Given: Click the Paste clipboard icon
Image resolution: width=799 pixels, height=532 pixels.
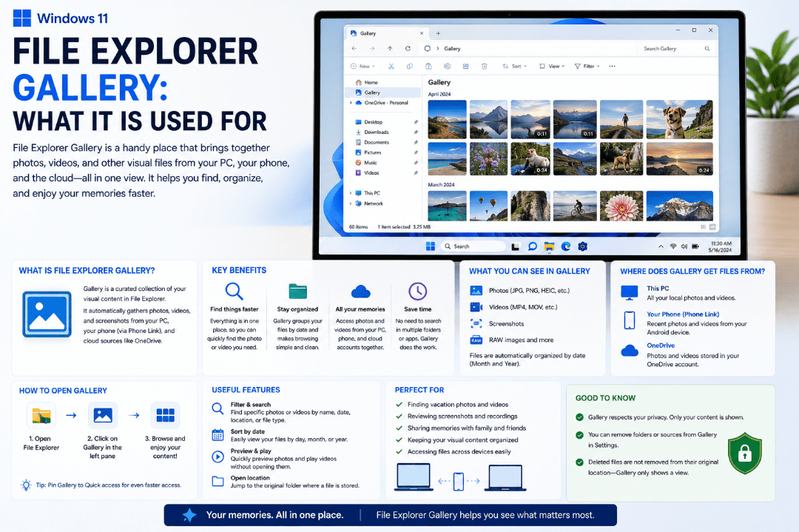Looking at the screenshot, I should pyautogui.click(x=428, y=67).
